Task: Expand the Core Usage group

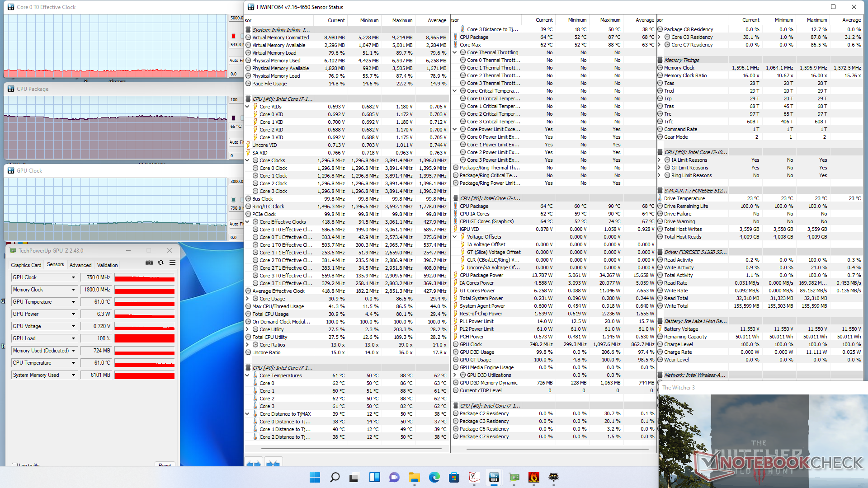Action: (x=247, y=299)
